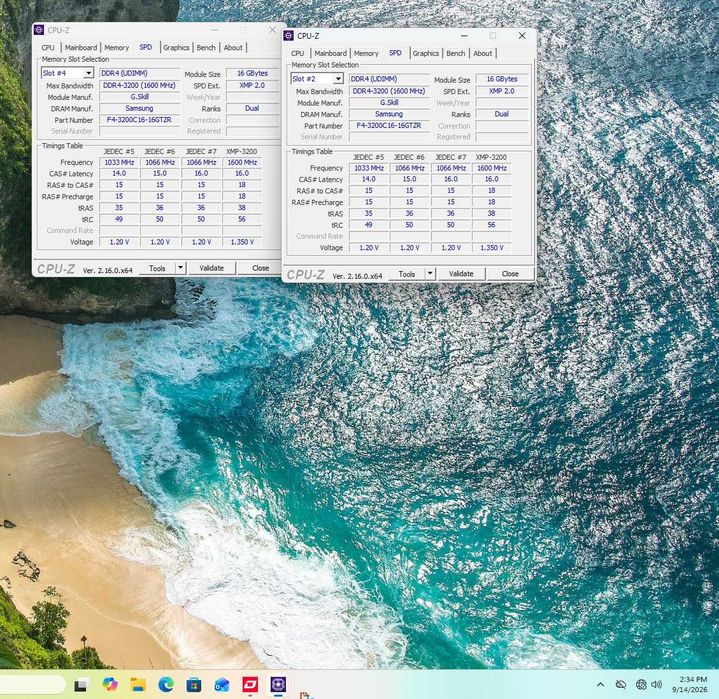Open Task View from the taskbar
The height and width of the screenshot is (699, 719).
pyautogui.click(x=81, y=685)
